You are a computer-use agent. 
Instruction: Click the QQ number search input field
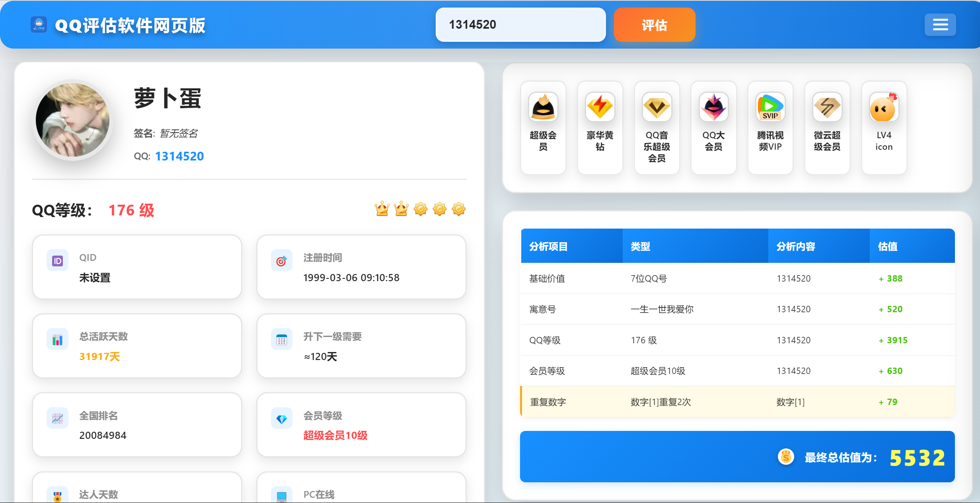(520, 25)
